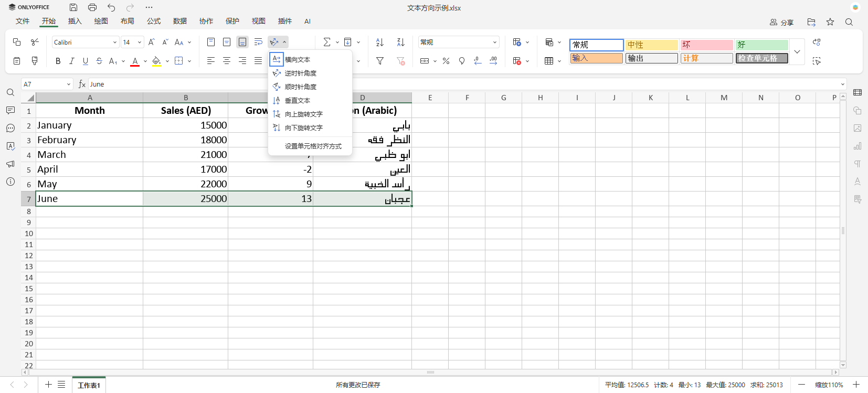The height and width of the screenshot is (393, 868).
Task: Open the borders dropdown arrow
Action: pyautogui.click(x=189, y=61)
